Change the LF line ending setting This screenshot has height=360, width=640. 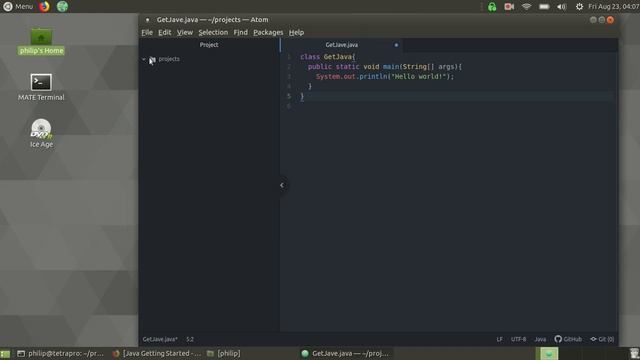(500, 339)
